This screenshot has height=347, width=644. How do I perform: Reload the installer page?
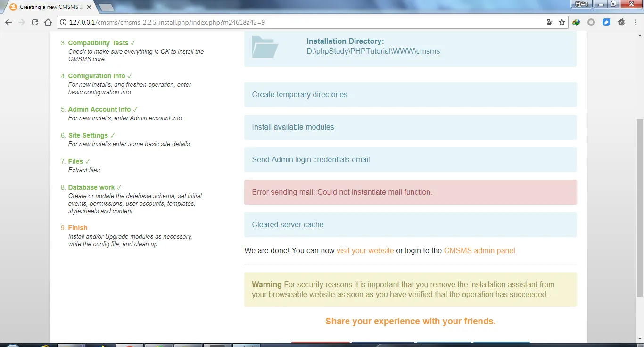[35, 22]
